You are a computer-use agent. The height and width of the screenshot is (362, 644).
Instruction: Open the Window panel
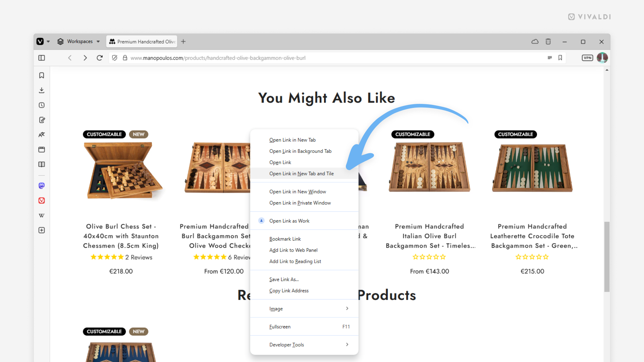click(42, 149)
